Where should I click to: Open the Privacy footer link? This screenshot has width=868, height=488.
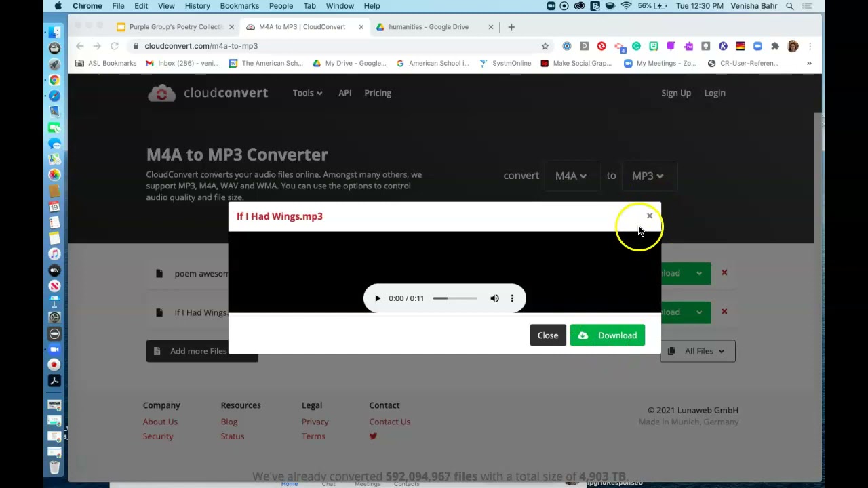click(x=315, y=422)
